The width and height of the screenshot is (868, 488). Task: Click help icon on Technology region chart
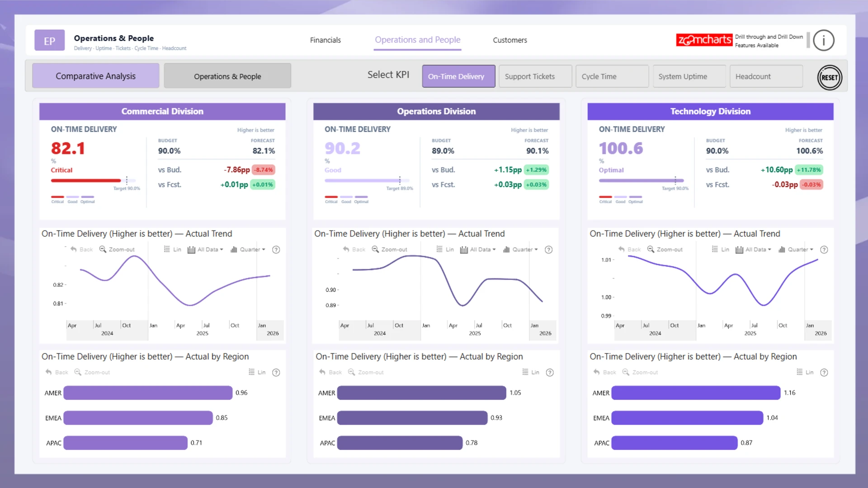[824, 372]
